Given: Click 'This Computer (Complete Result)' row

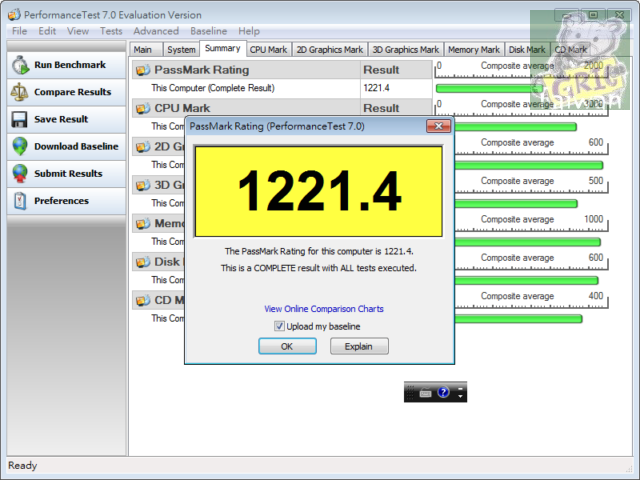Looking at the screenshot, I should (x=213, y=88).
